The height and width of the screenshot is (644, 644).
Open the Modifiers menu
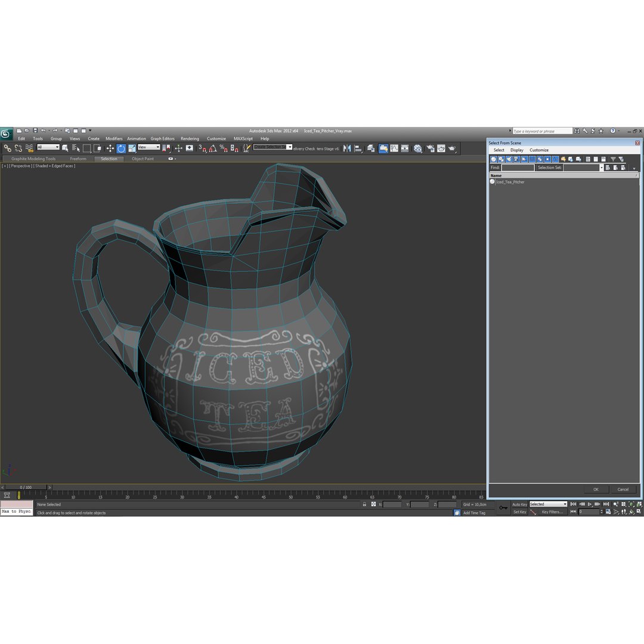coord(114,138)
